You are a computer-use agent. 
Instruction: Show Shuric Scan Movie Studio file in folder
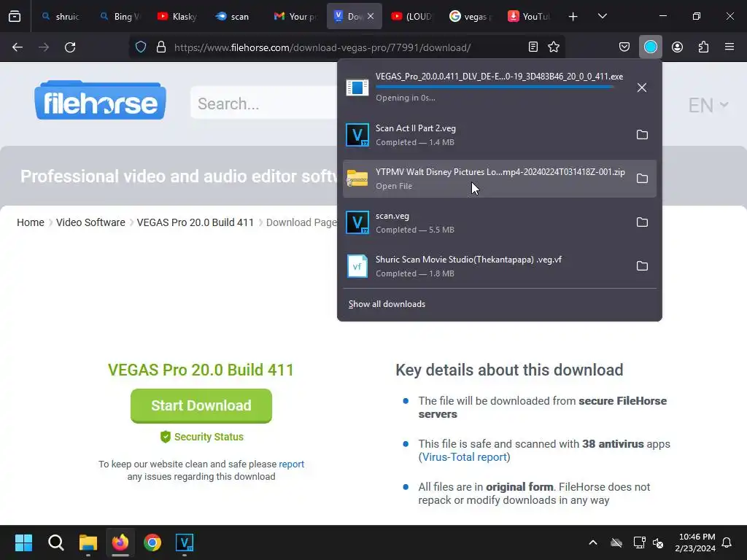tap(642, 266)
